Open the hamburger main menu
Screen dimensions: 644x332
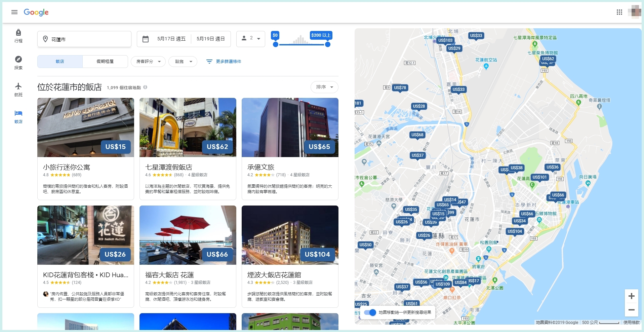tap(14, 12)
